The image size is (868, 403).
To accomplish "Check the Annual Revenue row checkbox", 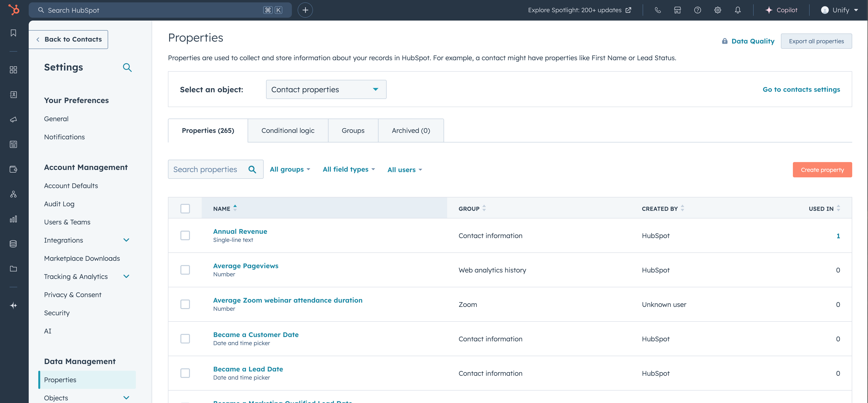I will tap(185, 235).
